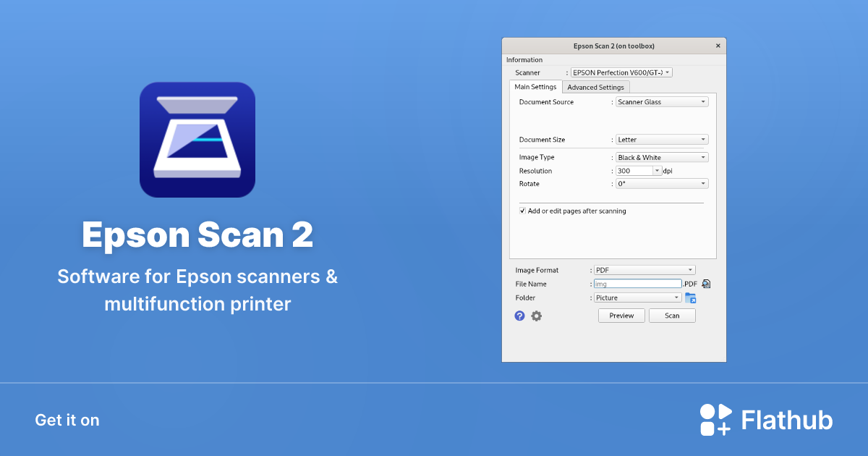Open the help question mark icon

pyautogui.click(x=519, y=316)
